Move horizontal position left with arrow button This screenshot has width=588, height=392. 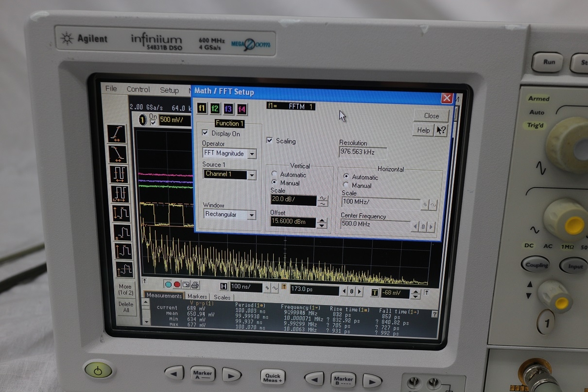coord(344,291)
